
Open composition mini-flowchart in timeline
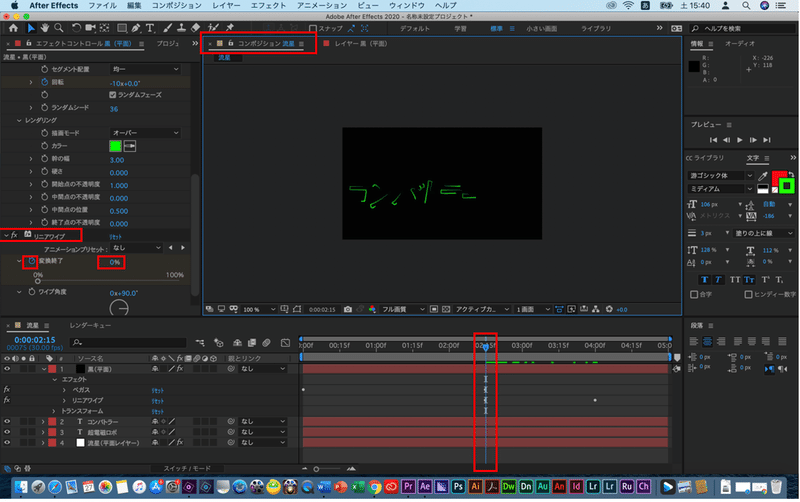click(x=200, y=343)
